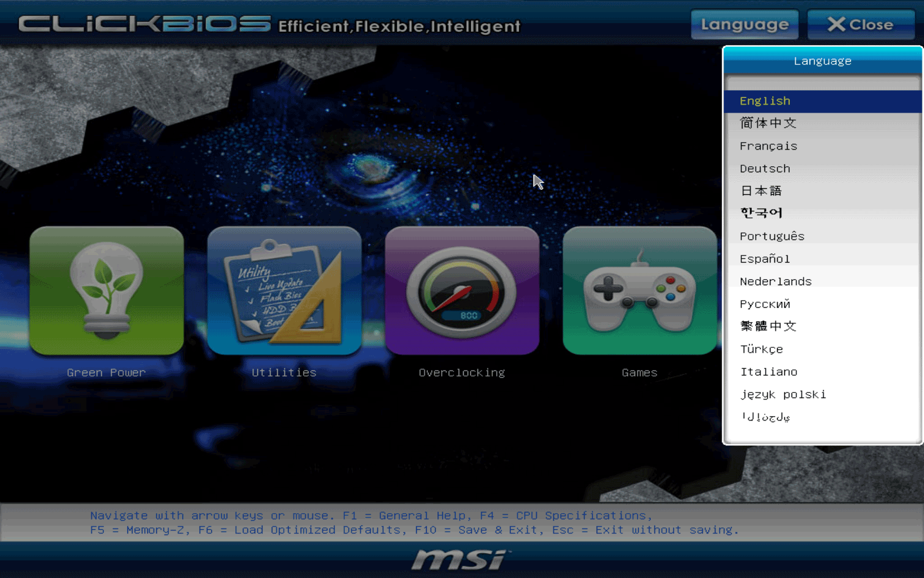This screenshot has height=578, width=924.
Task: Switch language to Italiano
Action: (x=823, y=372)
